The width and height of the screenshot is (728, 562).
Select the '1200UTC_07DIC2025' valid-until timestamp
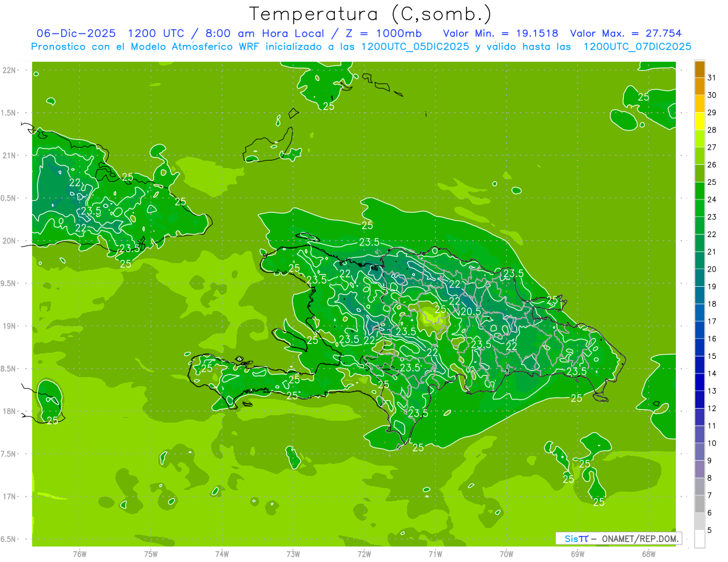pyautogui.click(x=637, y=47)
